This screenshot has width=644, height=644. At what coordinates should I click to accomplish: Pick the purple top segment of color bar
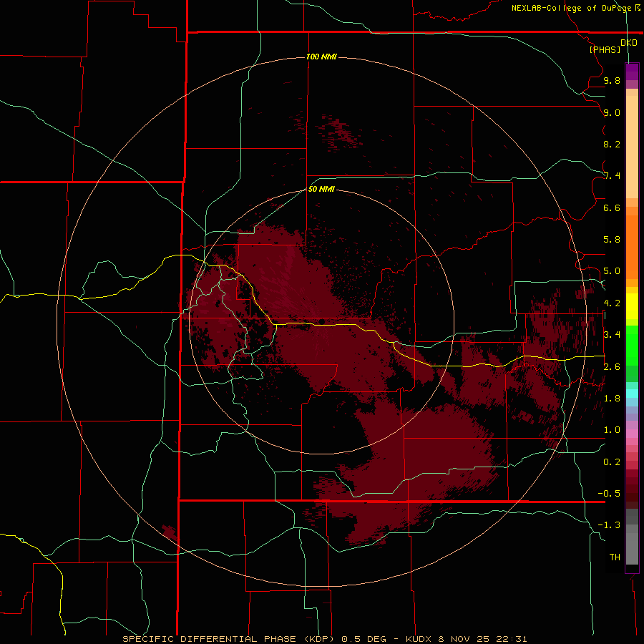pyautogui.click(x=632, y=72)
